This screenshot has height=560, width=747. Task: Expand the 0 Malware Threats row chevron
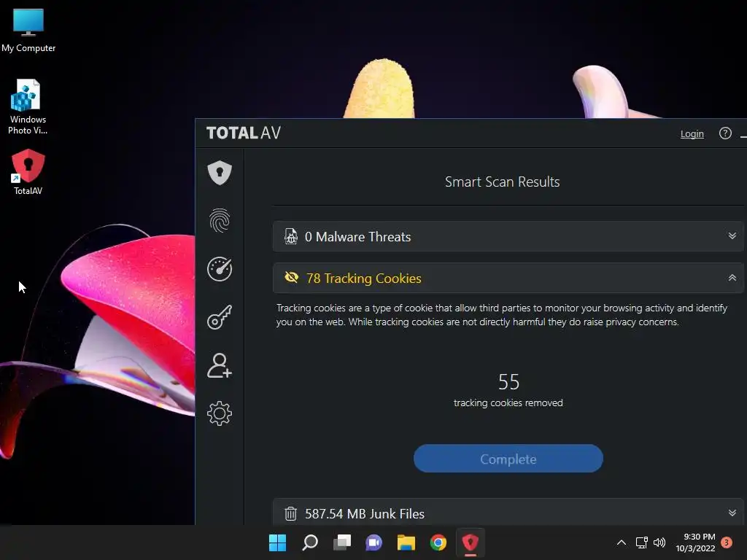[732, 236]
